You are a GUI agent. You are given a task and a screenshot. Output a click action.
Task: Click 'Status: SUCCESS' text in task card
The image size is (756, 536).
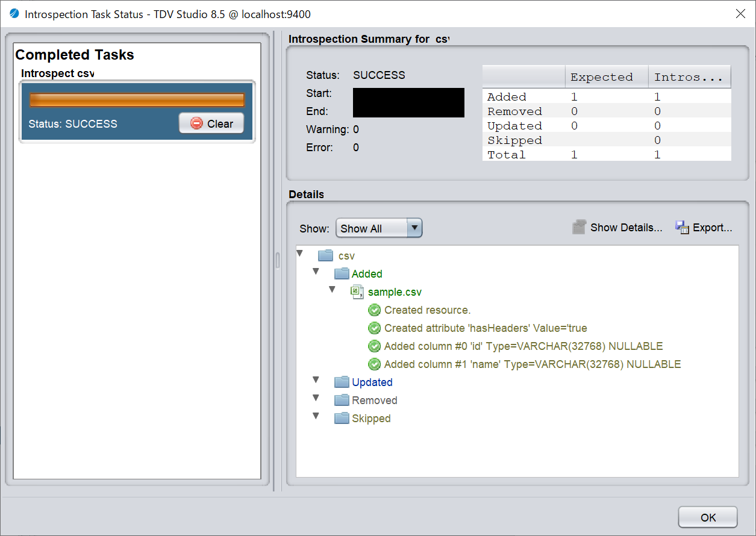click(x=73, y=124)
